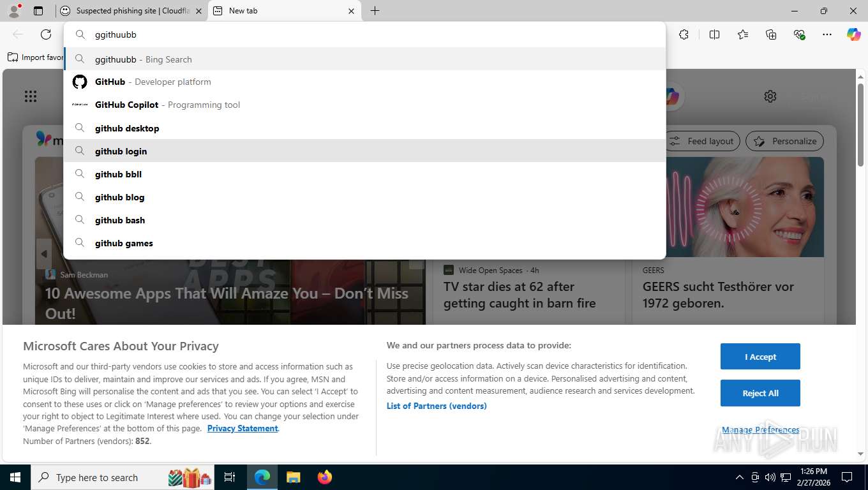The image size is (868, 490).
Task: Click Wide Open Spaces source label
Action: (490, 270)
